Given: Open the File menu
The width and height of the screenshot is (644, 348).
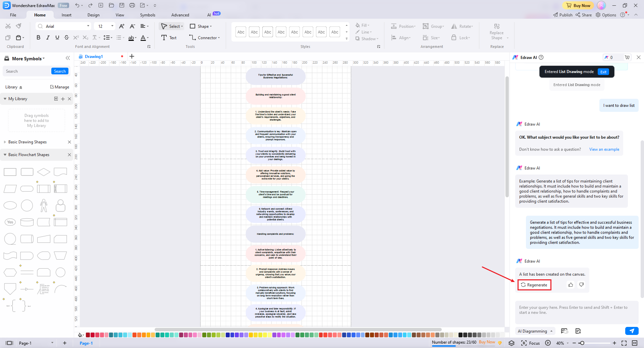Looking at the screenshot, I should 13,15.
